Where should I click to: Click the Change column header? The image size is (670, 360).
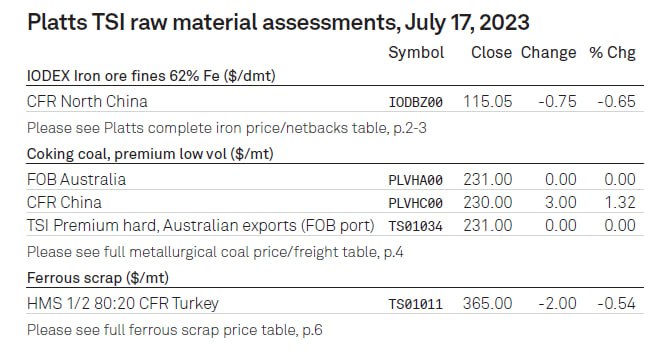pyautogui.click(x=549, y=53)
